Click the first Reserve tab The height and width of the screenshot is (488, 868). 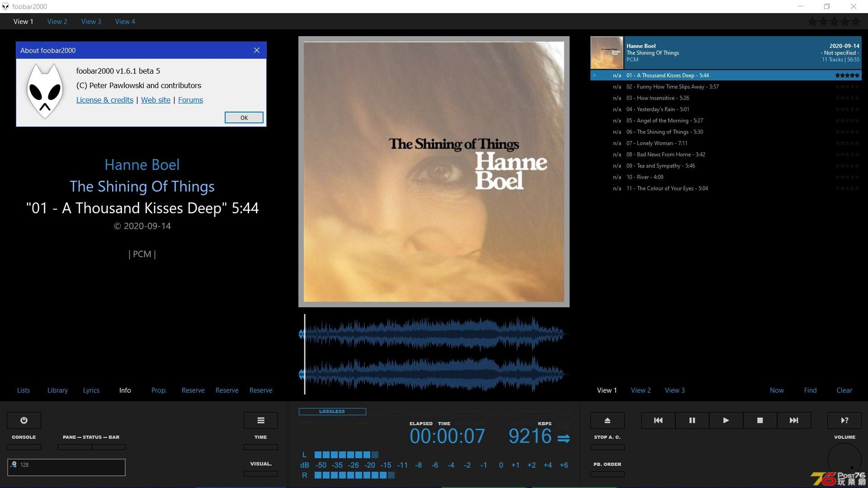[193, 390]
